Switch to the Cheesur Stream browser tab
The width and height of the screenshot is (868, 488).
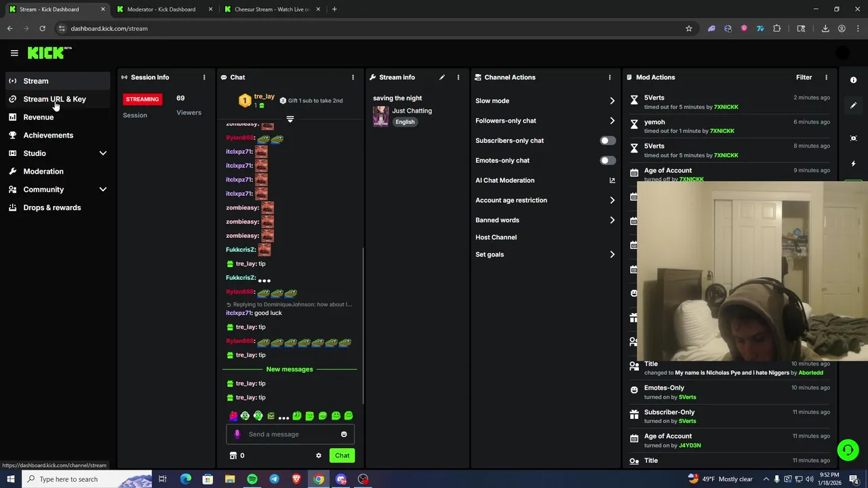point(271,9)
